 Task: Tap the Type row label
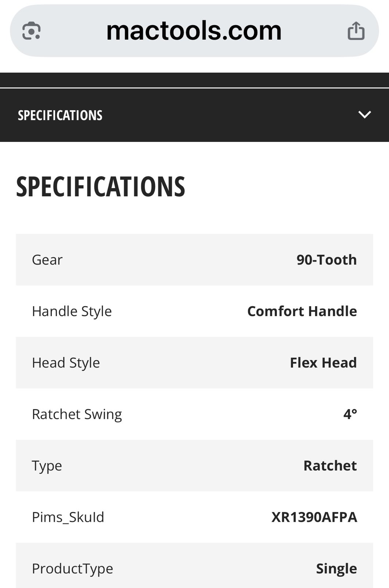[47, 466]
